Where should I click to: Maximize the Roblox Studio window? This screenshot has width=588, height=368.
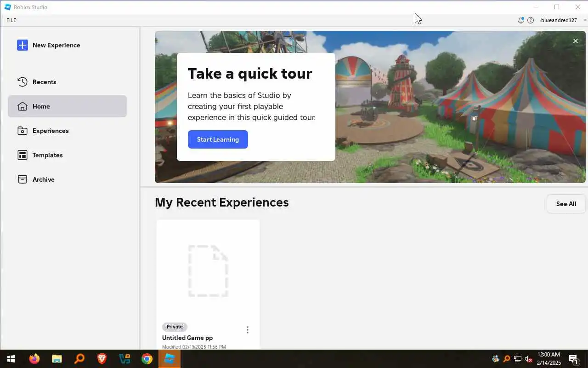click(557, 7)
